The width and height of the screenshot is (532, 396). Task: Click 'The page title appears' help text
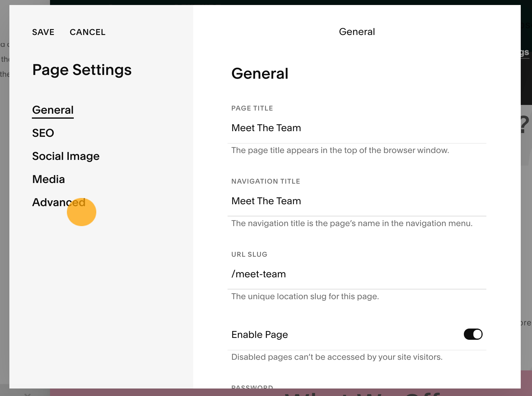click(x=340, y=150)
